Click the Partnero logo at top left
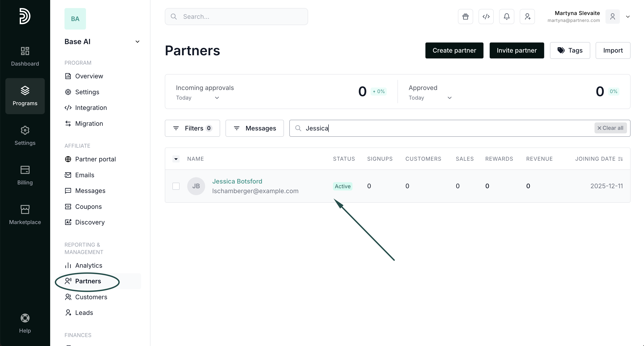644x346 pixels. tap(25, 16)
